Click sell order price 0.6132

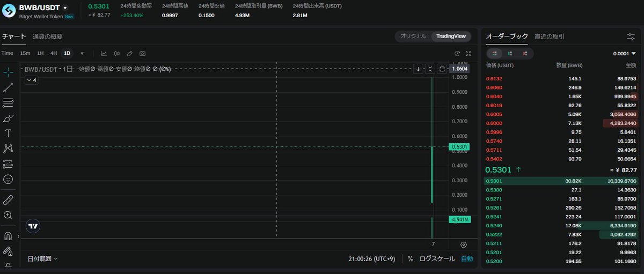(494, 78)
